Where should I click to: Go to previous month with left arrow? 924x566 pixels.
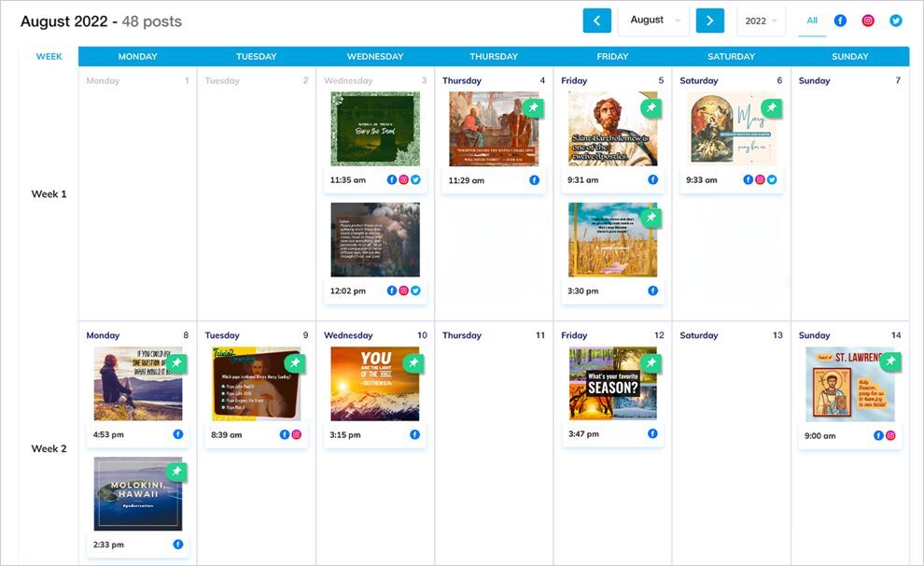coord(597,21)
